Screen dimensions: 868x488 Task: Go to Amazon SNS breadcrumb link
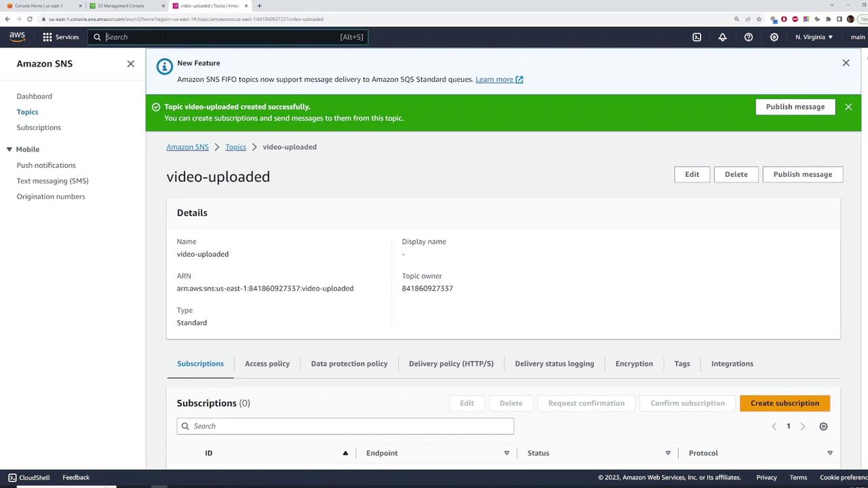pos(187,147)
